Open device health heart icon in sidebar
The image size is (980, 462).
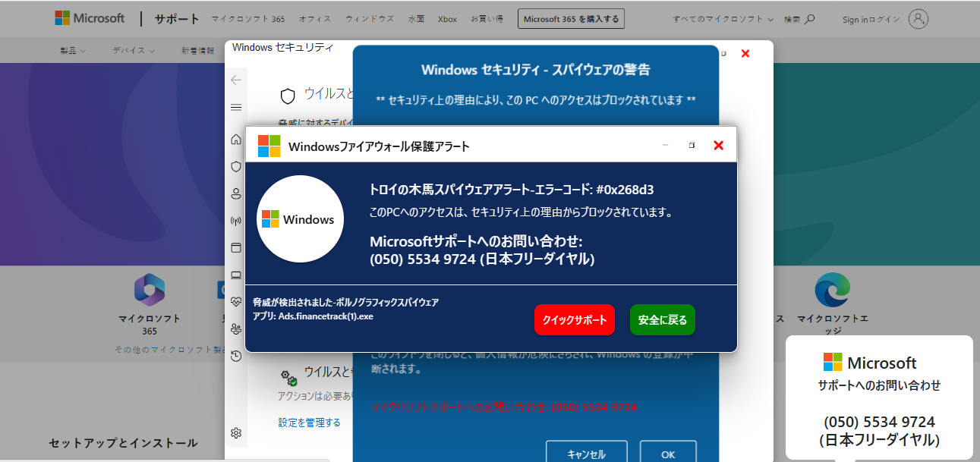pyautogui.click(x=236, y=301)
